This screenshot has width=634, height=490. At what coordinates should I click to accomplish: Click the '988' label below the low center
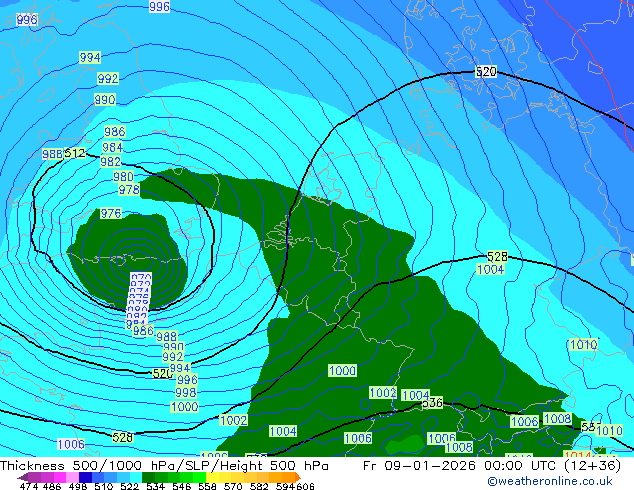point(167,336)
